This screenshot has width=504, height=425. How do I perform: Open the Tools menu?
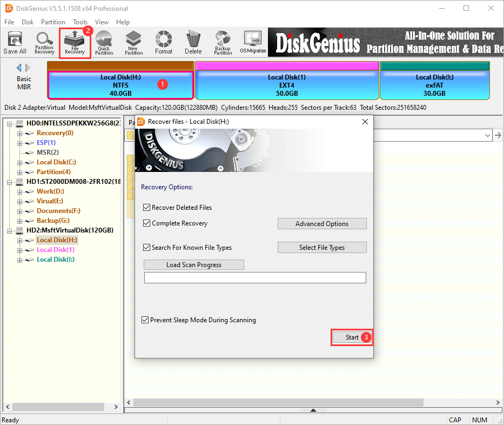tap(80, 22)
